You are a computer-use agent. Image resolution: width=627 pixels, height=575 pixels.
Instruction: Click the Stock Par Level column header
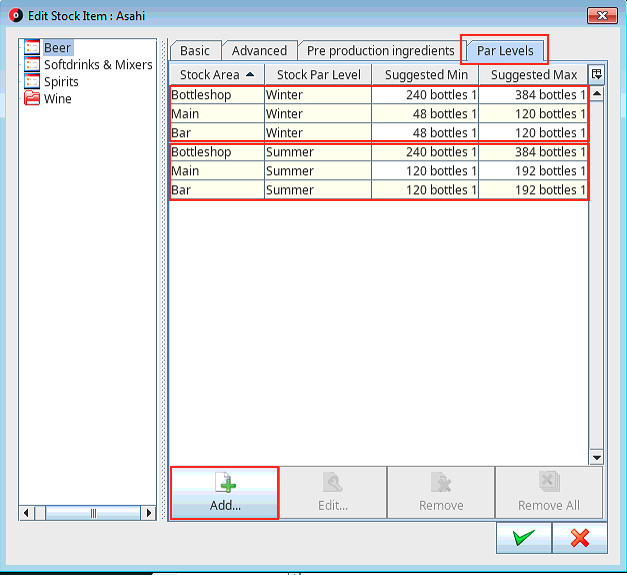(318, 75)
